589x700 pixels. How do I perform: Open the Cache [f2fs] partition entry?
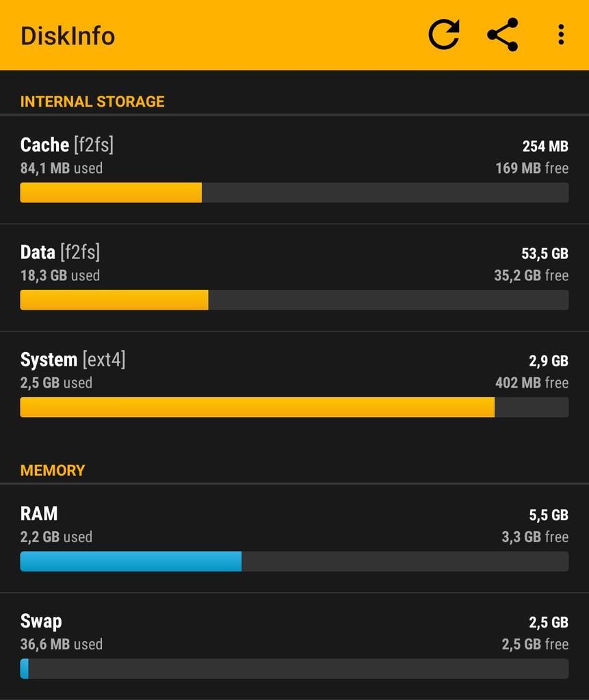point(67,145)
